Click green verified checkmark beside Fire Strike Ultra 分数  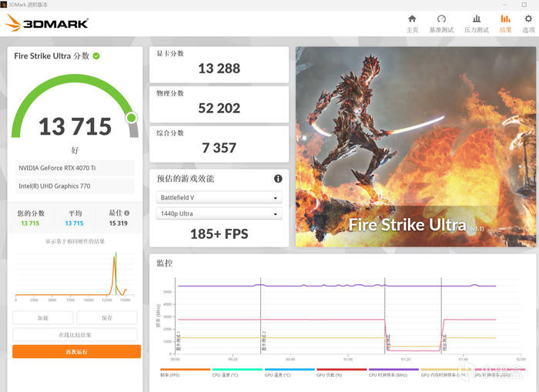(96, 56)
